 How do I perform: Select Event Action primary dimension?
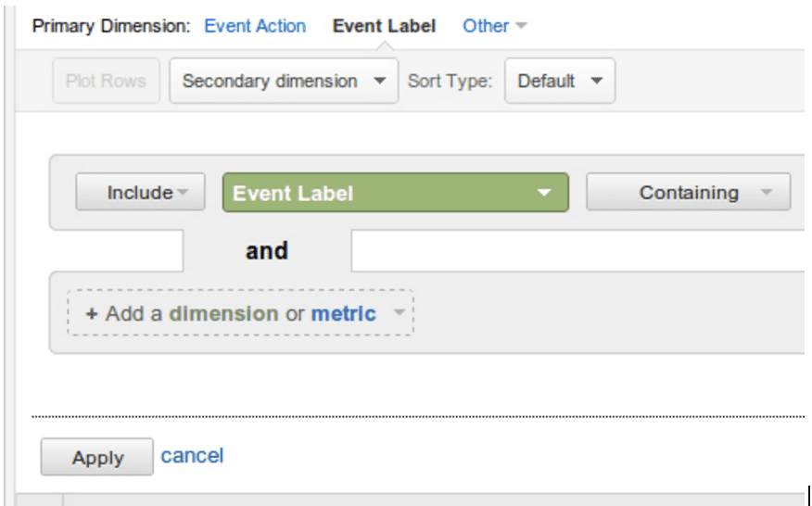pyautogui.click(x=255, y=26)
